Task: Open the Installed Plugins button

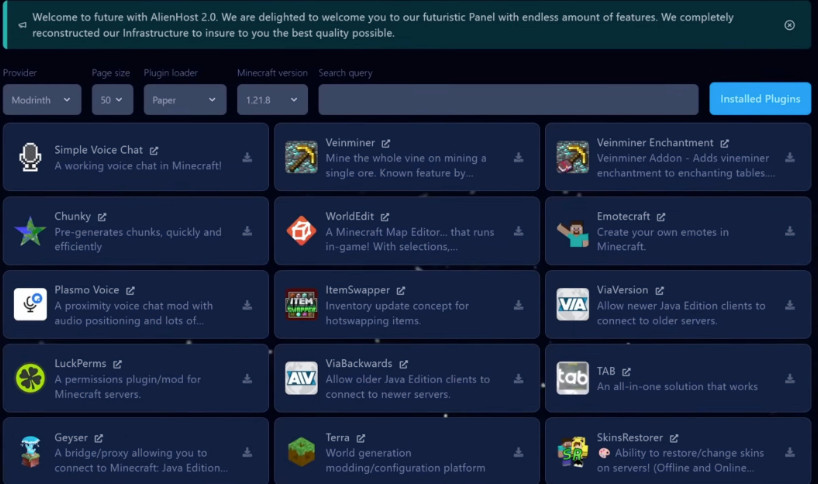Action: pyautogui.click(x=759, y=99)
